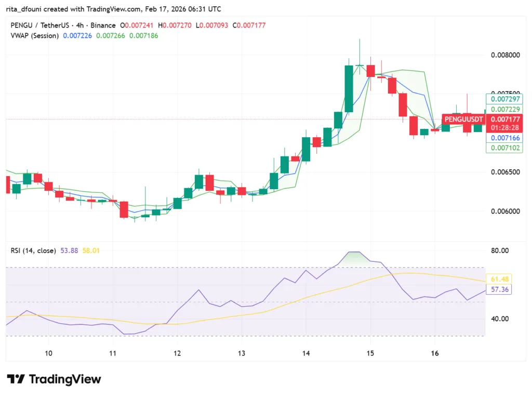Select the blue 0.007166 price label

click(x=504, y=139)
